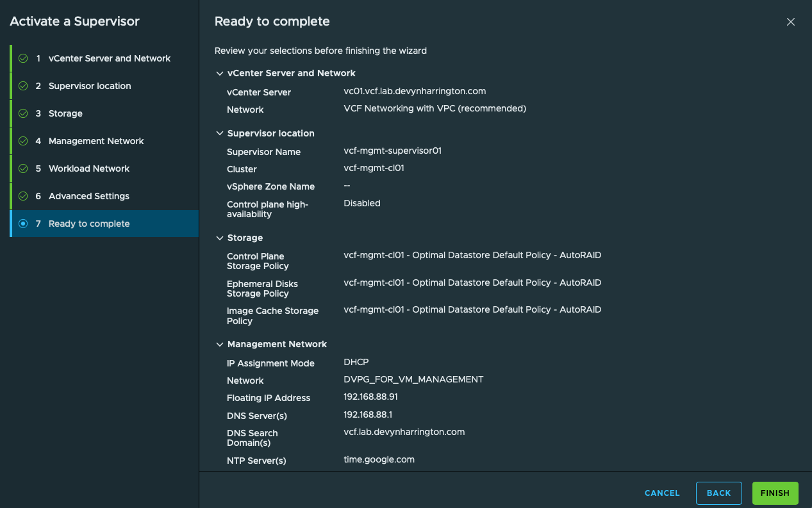812x508 pixels.
Task: Click network value DVPG_FOR_VM_MANAGEMENT
Action: [413, 379]
